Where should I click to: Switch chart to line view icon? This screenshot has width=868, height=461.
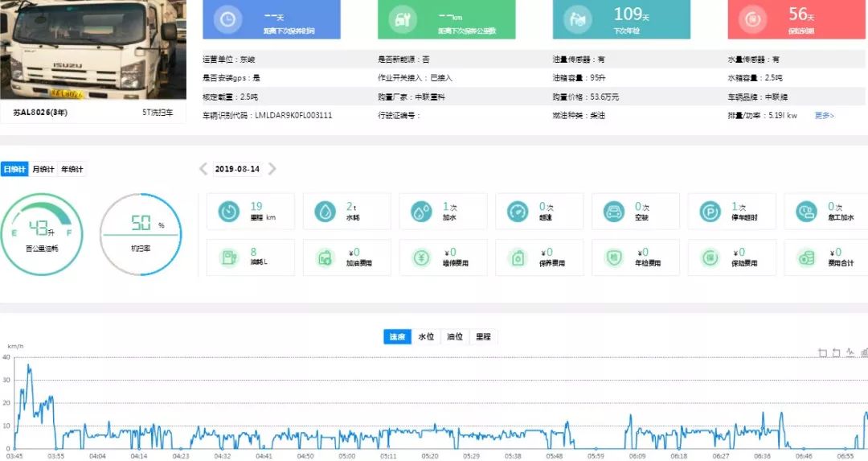point(850,352)
